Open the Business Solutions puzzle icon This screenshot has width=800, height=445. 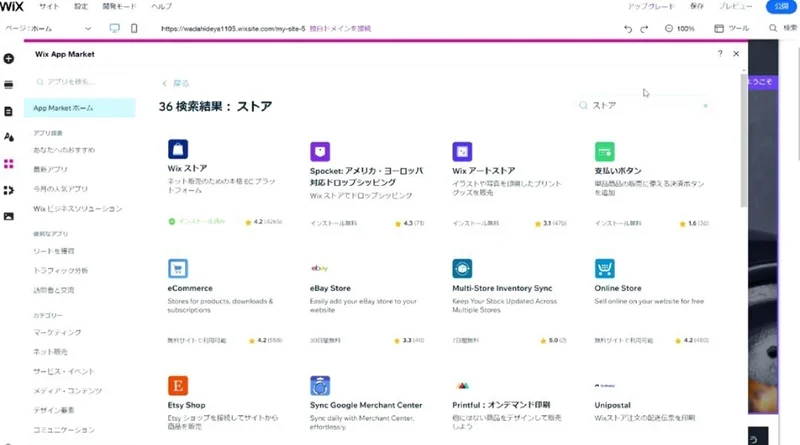click(x=9, y=190)
